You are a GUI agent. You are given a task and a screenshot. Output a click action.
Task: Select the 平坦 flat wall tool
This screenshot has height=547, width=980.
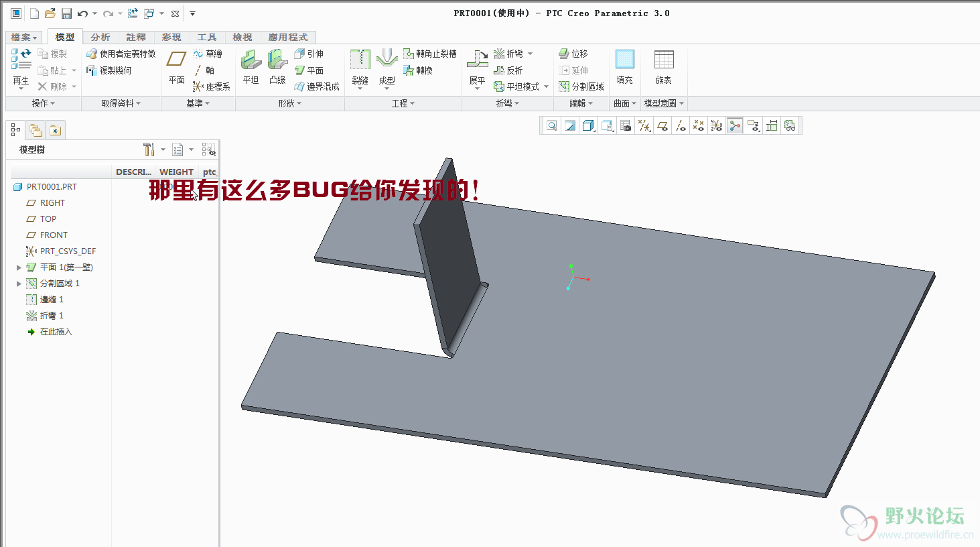251,68
